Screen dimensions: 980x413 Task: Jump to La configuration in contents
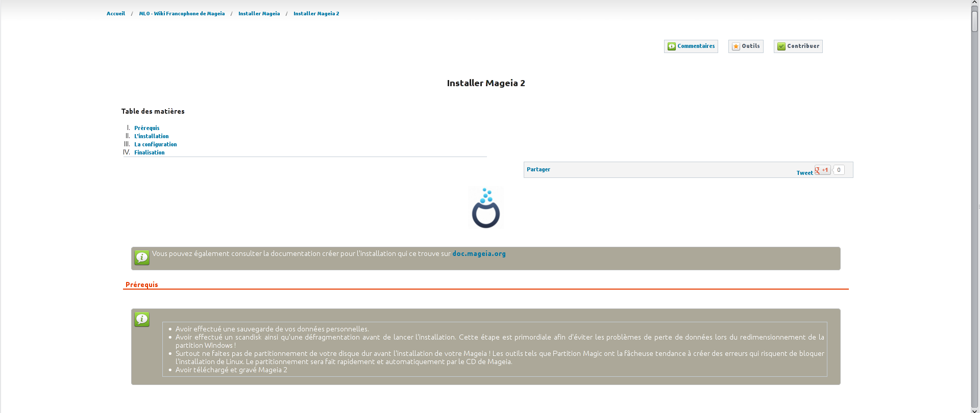tap(156, 144)
